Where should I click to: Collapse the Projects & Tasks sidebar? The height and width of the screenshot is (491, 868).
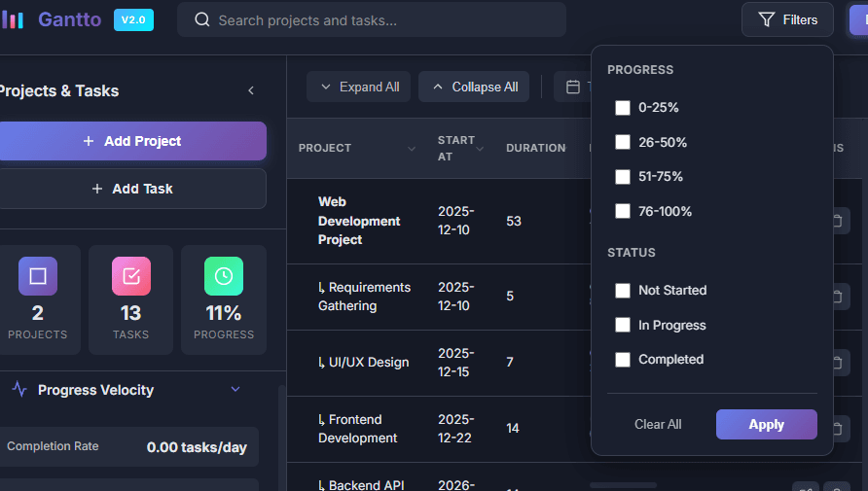[251, 90]
